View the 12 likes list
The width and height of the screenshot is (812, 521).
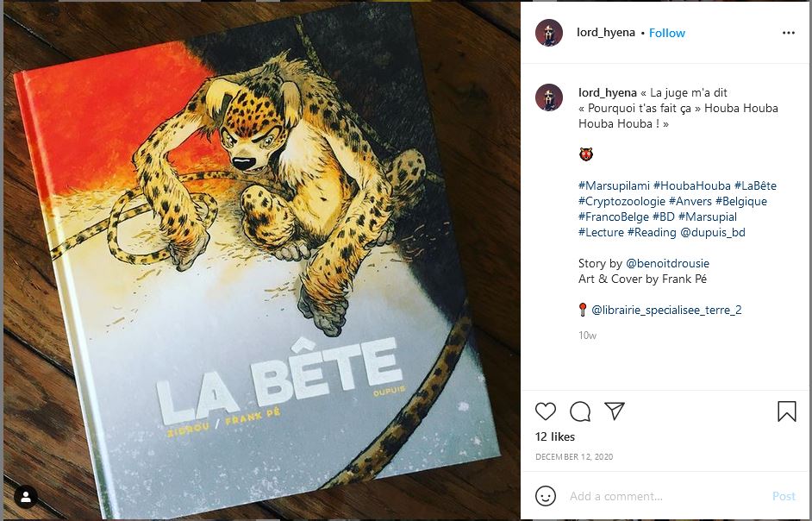(x=554, y=436)
